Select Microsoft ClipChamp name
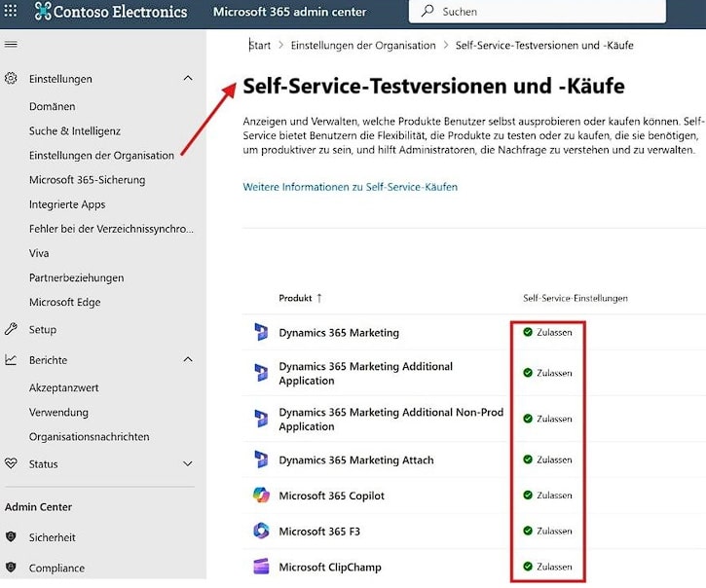Image resolution: width=706 pixels, height=588 pixels. (330, 567)
